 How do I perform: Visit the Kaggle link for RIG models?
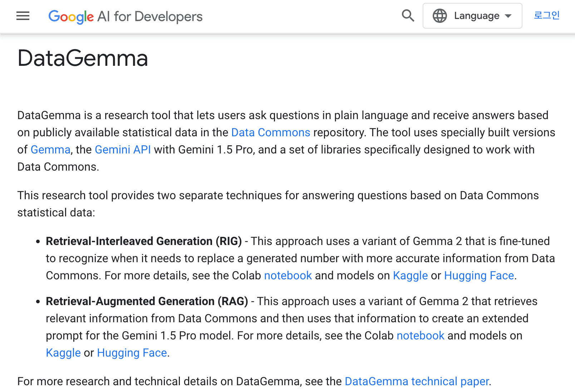[x=410, y=275]
